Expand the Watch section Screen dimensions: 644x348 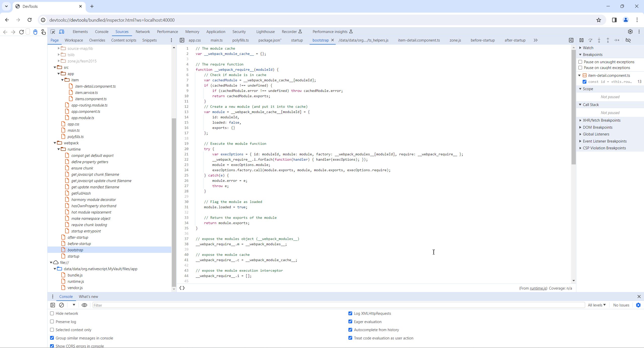pyautogui.click(x=588, y=48)
